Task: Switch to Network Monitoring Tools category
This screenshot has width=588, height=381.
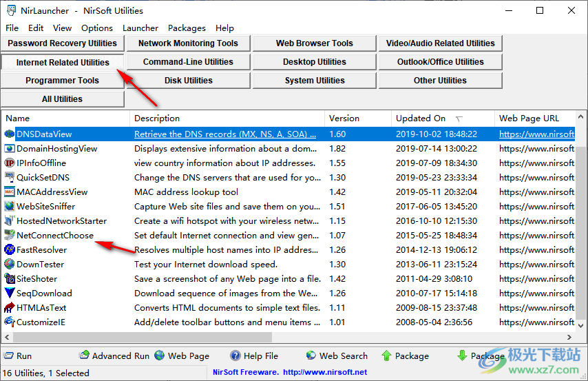Action: click(188, 43)
